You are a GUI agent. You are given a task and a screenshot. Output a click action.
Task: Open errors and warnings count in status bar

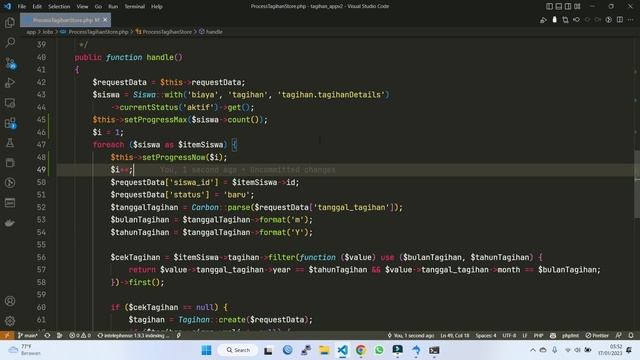[80, 335]
